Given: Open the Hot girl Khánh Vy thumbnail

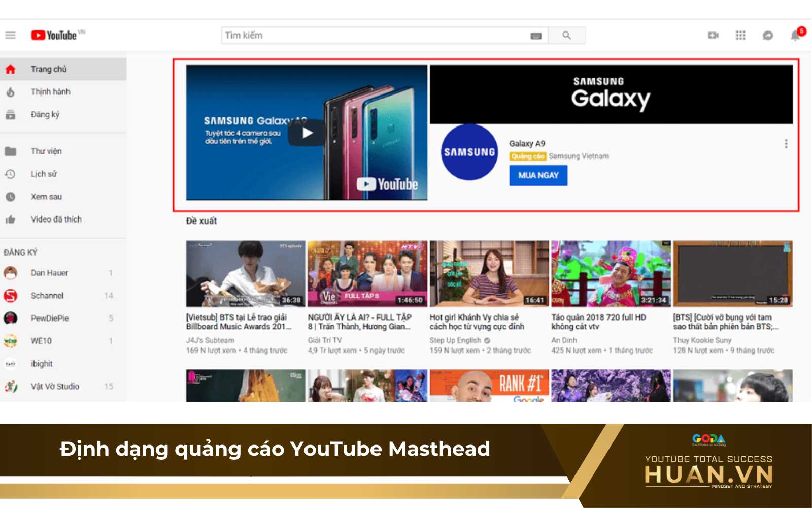Looking at the screenshot, I should [x=489, y=274].
